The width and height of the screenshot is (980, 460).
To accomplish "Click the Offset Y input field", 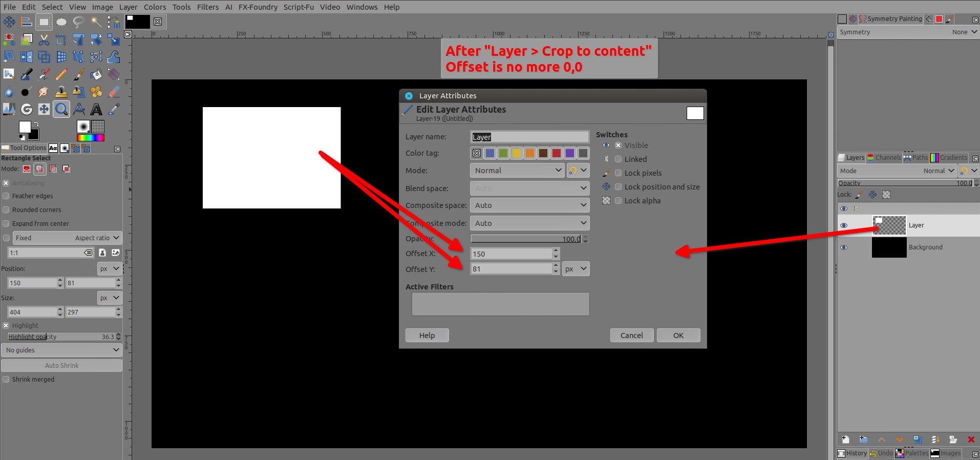I will coord(511,269).
